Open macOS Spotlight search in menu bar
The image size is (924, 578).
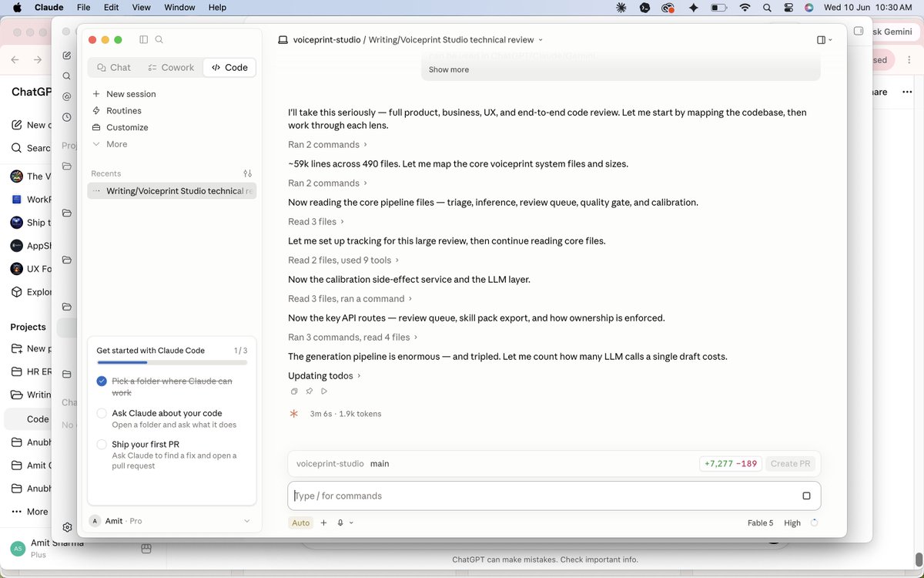[x=767, y=7]
